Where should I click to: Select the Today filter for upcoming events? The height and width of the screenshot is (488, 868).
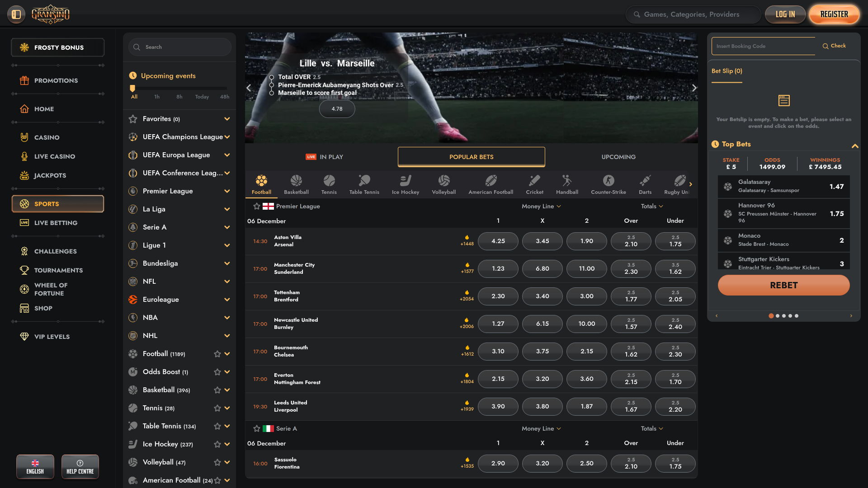click(x=202, y=96)
